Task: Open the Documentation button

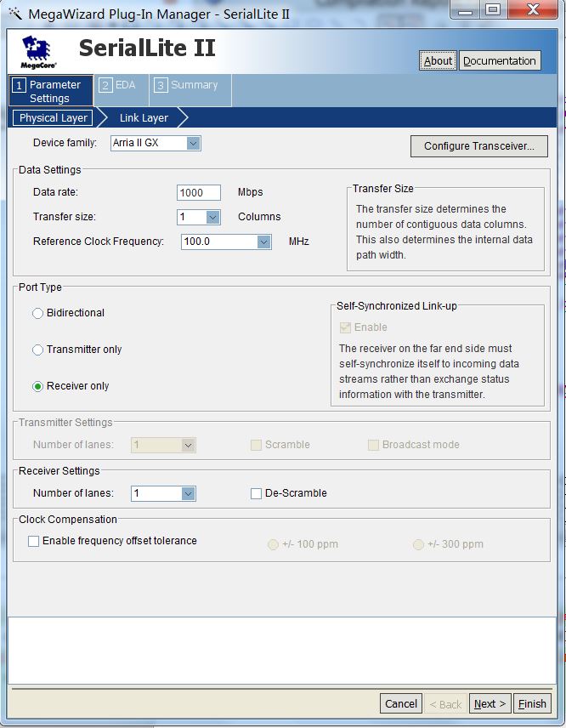Action: click(500, 61)
